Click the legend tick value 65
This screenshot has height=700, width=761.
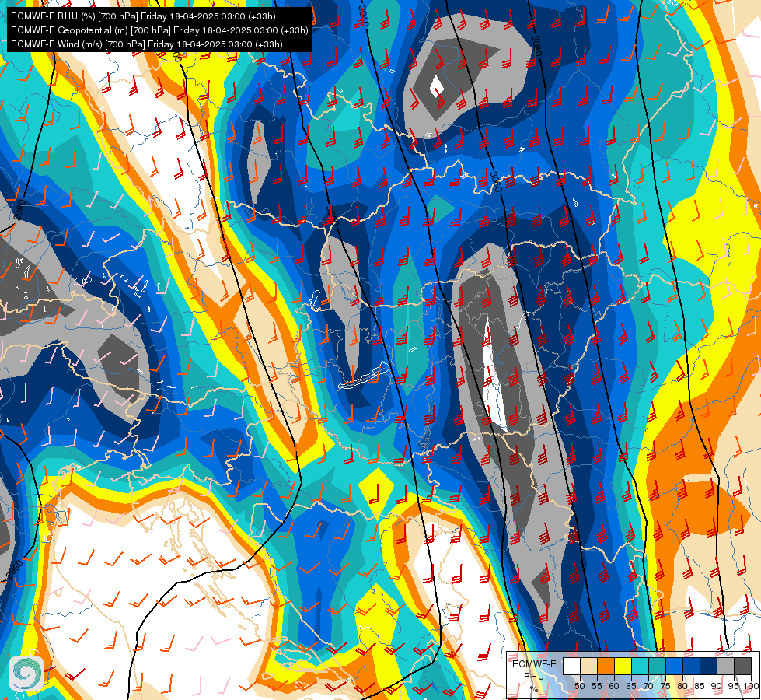[631, 686]
